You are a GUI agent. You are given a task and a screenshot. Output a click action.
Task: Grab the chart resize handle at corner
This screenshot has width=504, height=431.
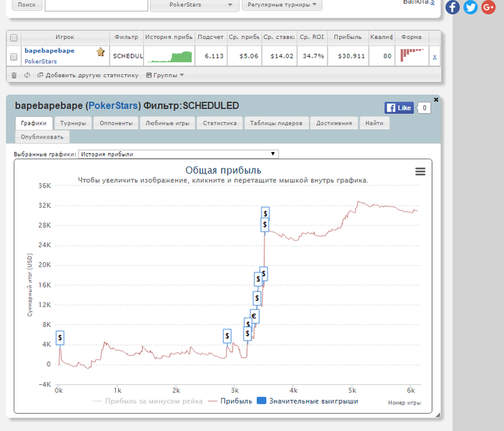click(438, 415)
